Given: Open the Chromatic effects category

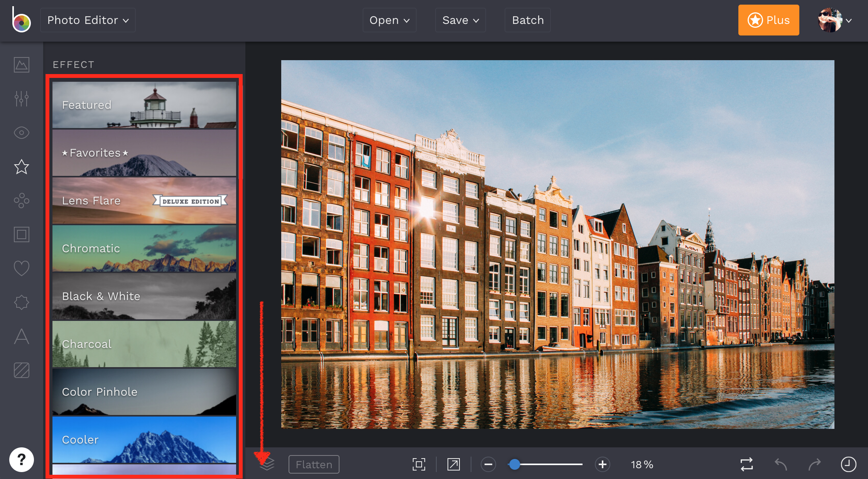Looking at the screenshot, I should (144, 248).
